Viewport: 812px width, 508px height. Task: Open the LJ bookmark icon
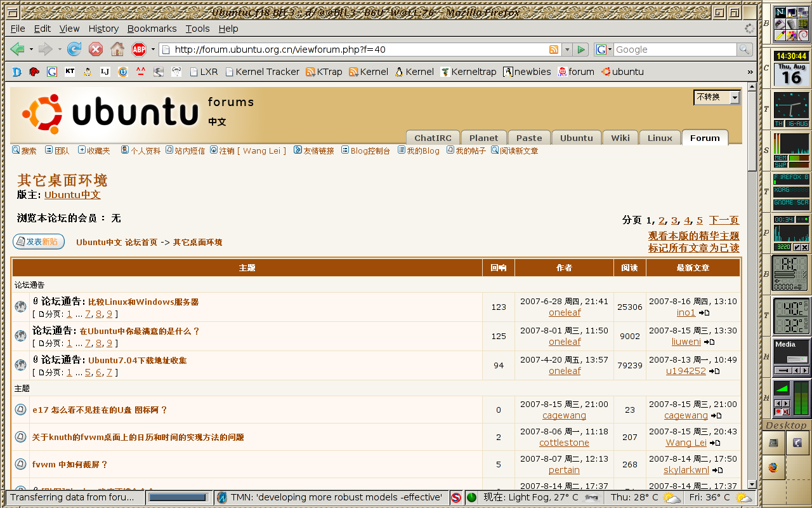(x=105, y=72)
